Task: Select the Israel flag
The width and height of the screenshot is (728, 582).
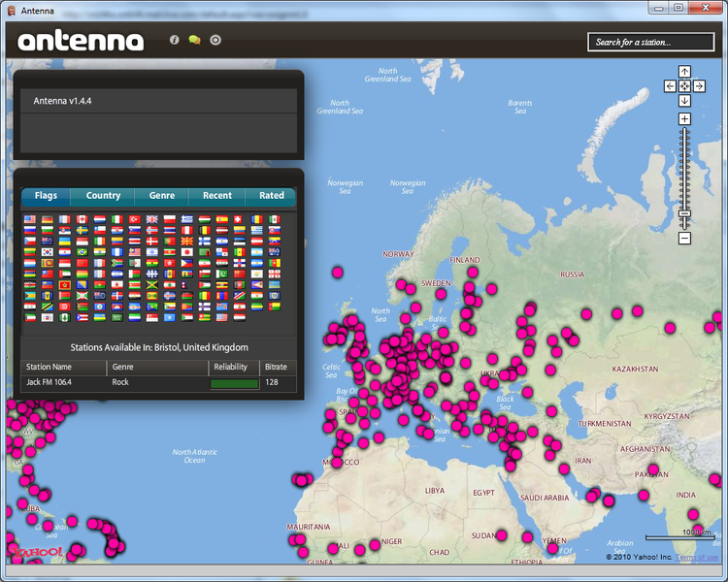Action: point(152,252)
